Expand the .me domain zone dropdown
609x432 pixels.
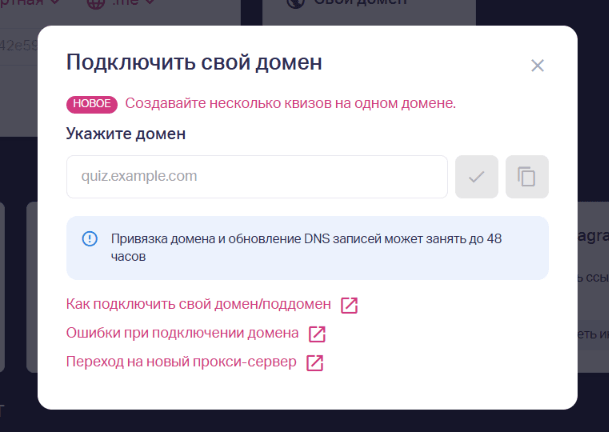click(134, 2)
